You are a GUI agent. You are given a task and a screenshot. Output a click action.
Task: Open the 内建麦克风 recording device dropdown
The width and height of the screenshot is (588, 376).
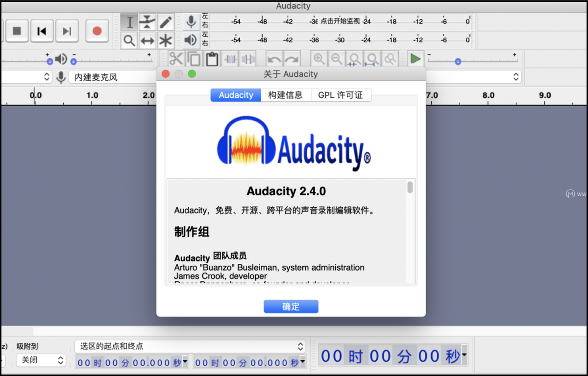click(x=113, y=77)
